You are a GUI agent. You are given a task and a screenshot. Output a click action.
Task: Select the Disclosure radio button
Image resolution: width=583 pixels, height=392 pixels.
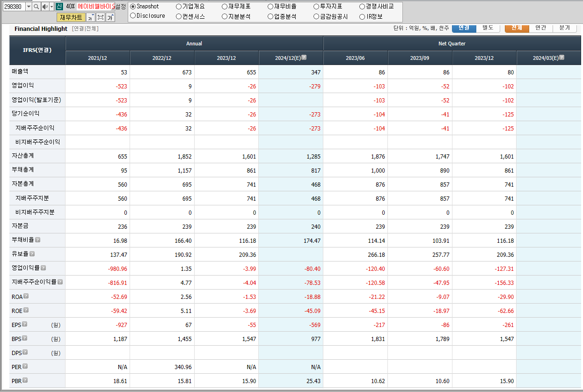tap(133, 16)
